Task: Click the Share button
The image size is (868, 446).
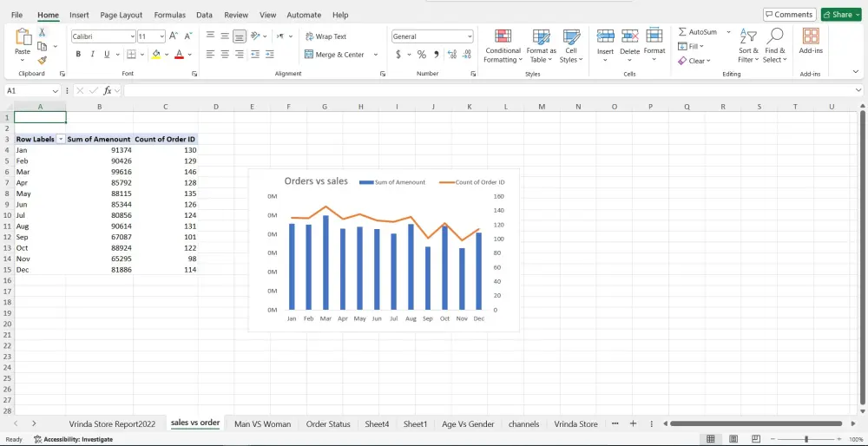Action: [x=841, y=15]
